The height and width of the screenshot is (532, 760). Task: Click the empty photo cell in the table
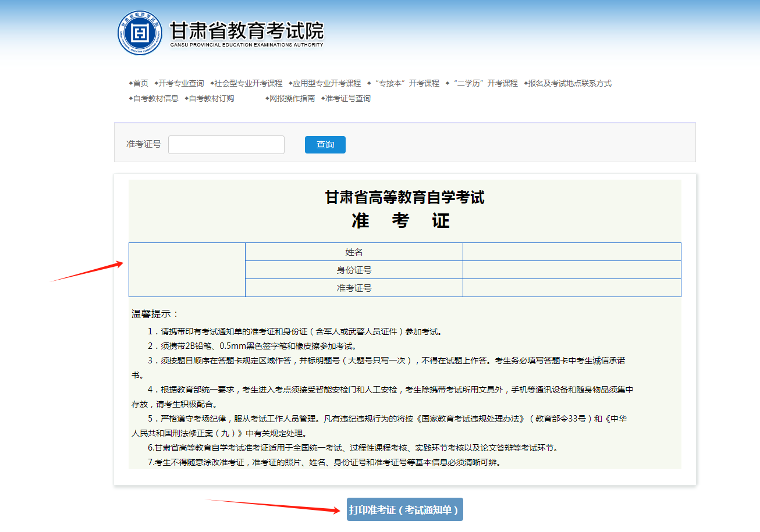(187, 270)
